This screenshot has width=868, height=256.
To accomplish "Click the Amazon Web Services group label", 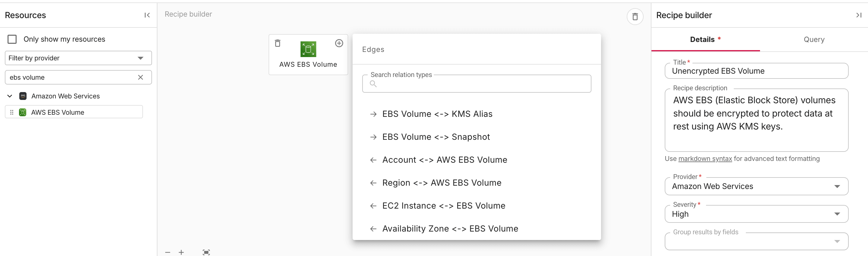I will pyautogui.click(x=65, y=96).
